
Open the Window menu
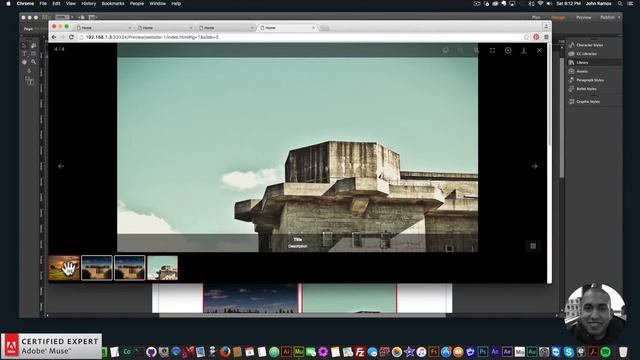158,3
